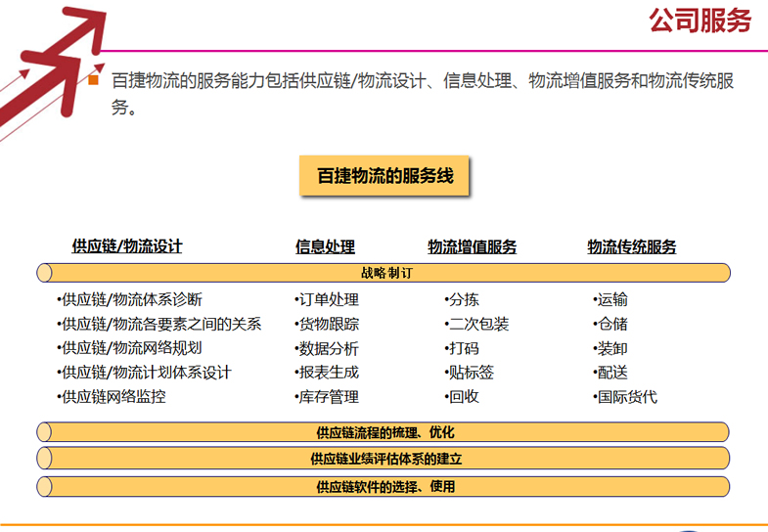Click the 库存管理 item

(327, 396)
